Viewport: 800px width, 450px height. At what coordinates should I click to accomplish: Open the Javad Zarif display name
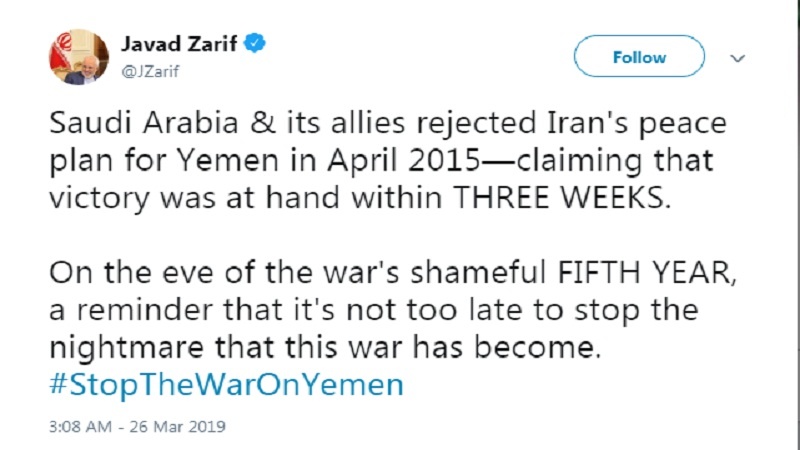tap(181, 44)
